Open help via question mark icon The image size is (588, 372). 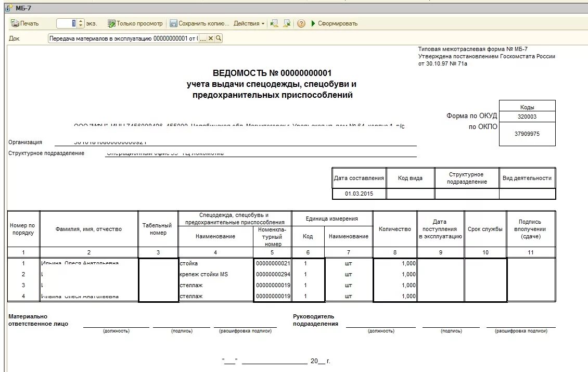[x=301, y=23]
